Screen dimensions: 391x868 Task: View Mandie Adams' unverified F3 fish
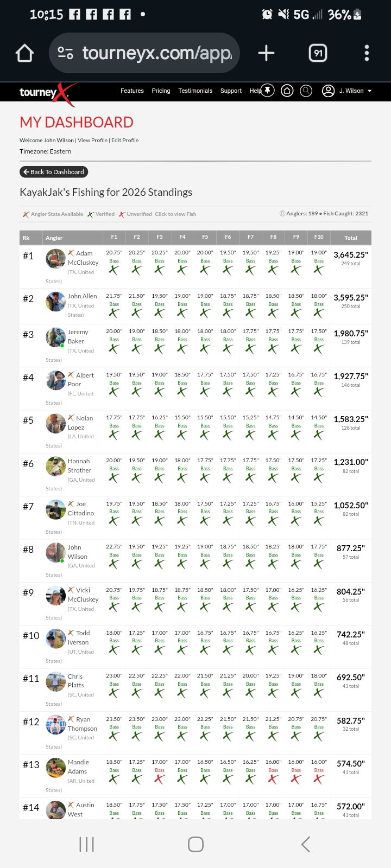coord(160,779)
